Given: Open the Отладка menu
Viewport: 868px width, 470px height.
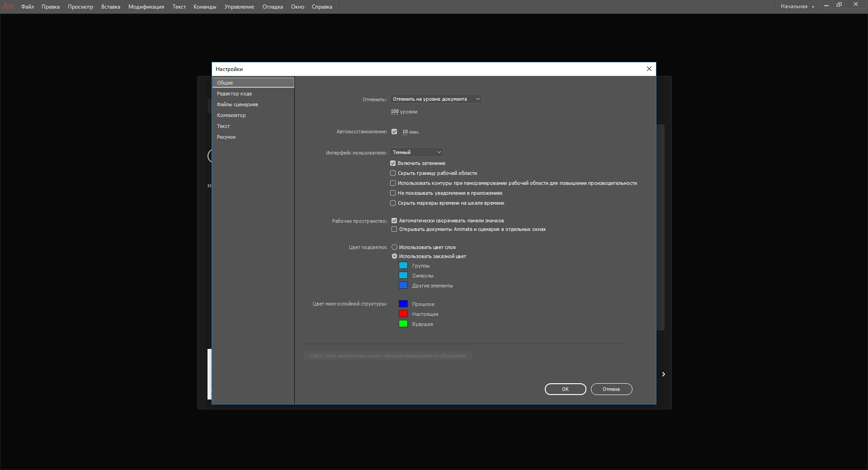Looking at the screenshot, I should [273, 7].
